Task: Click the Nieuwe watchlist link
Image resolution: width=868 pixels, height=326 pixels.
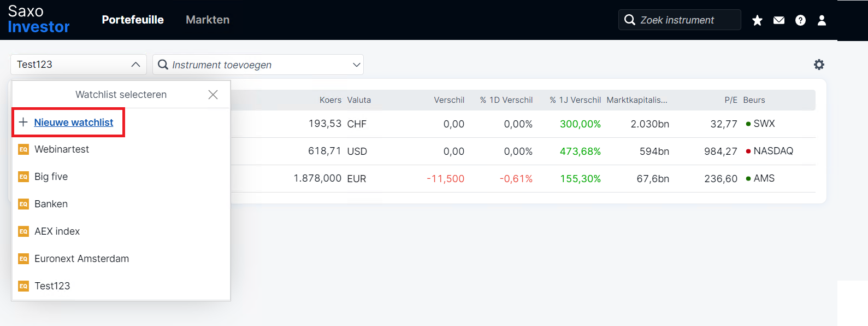Action: 74,123
